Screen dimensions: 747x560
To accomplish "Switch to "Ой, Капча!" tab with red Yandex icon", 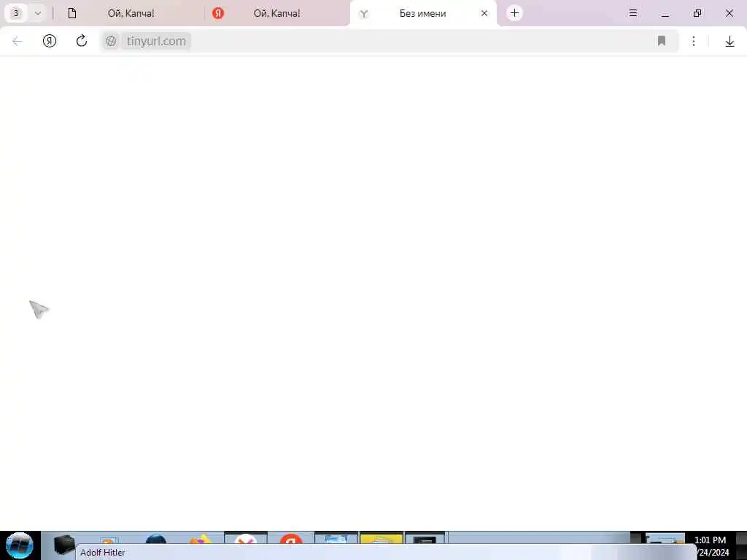I will tap(277, 13).
